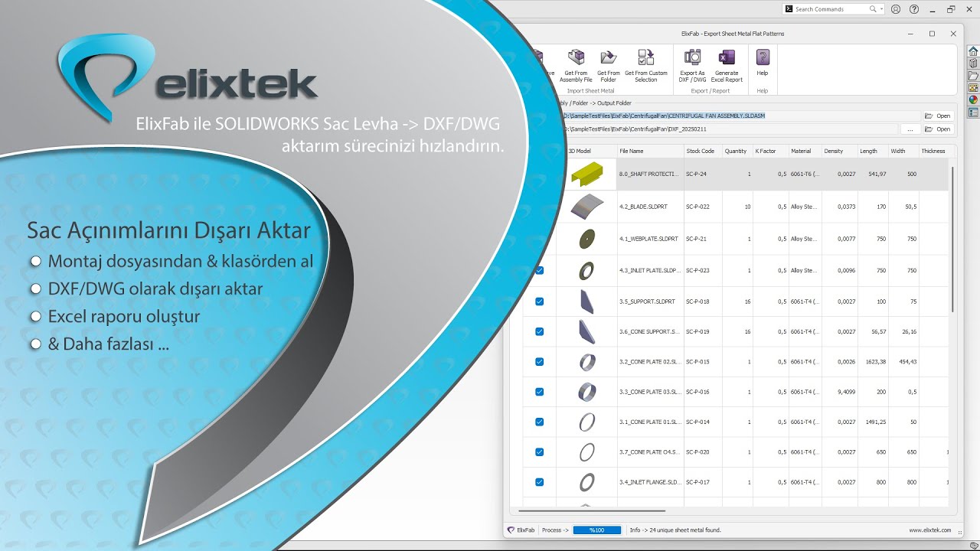Image resolution: width=980 pixels, height=551 pixels.
Task: Click the Thickness column header
Action: point(934,151)
